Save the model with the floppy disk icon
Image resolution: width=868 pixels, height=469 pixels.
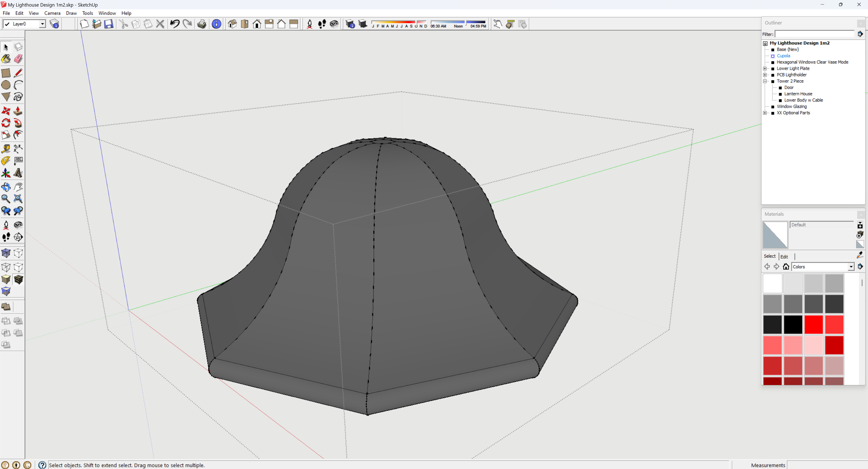(109, 24)
